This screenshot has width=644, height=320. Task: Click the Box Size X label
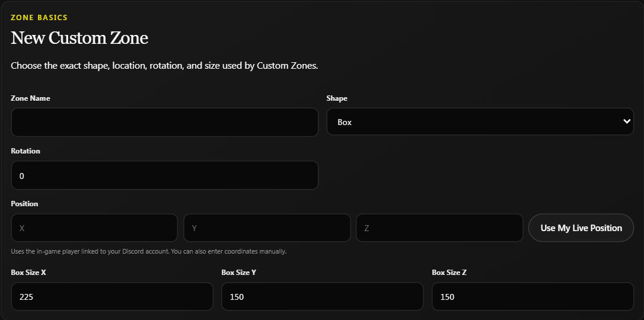click(28, 273)
